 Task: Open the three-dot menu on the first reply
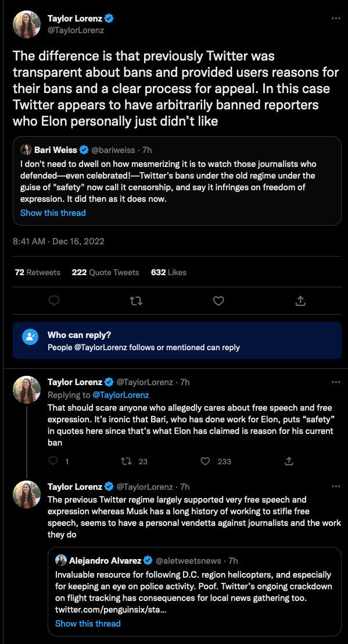point(336,382)
